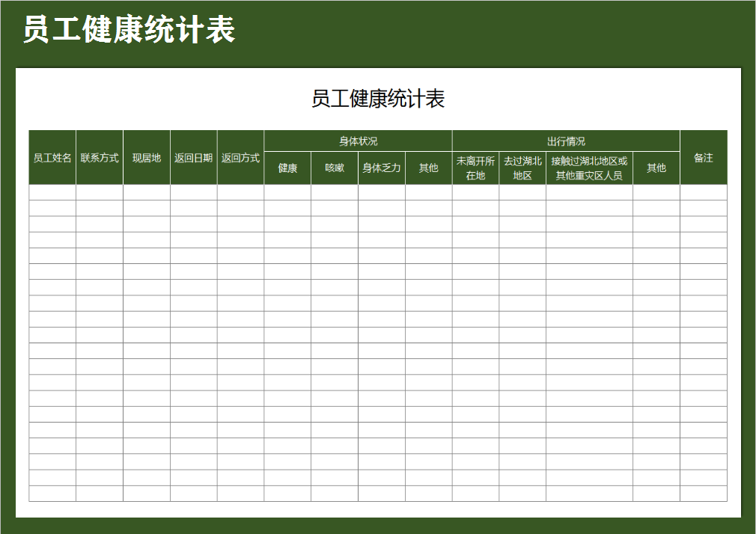
Task: Select the 返回日期 header cell
Action: 193,158
